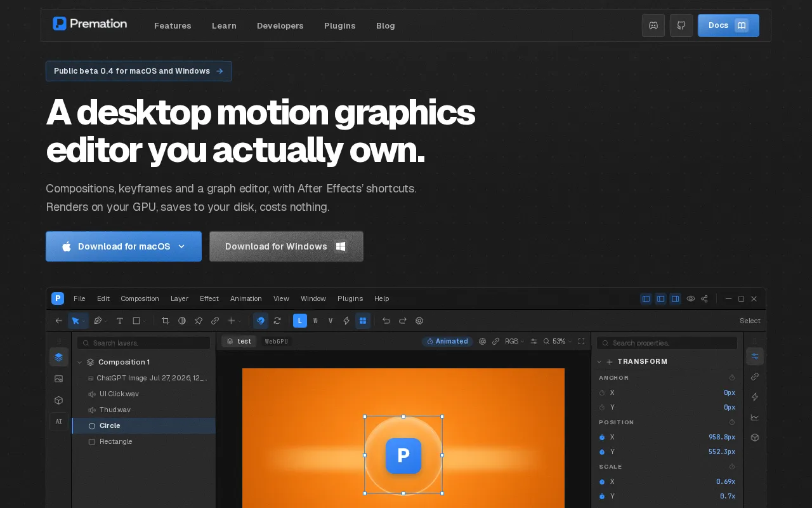Toggle the blue grid view button
Image resolution: width=812 pixels, height=508 pixels.
[363, 321]
